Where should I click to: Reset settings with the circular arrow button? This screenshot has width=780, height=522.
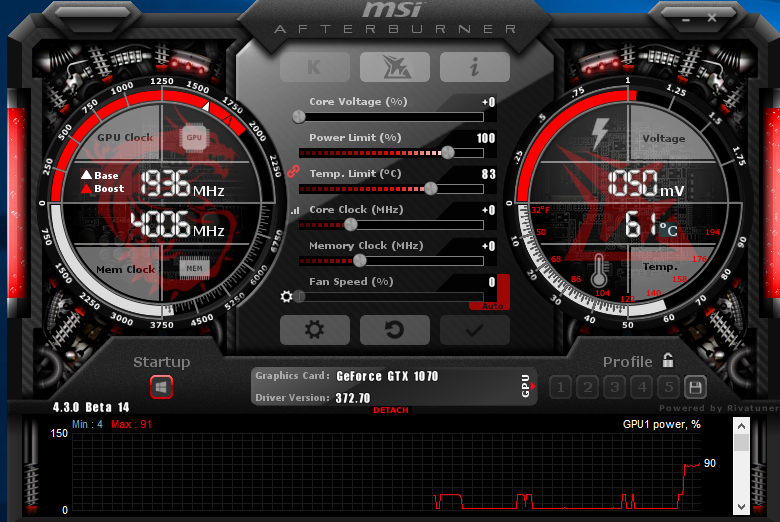[x=395, y=330]
